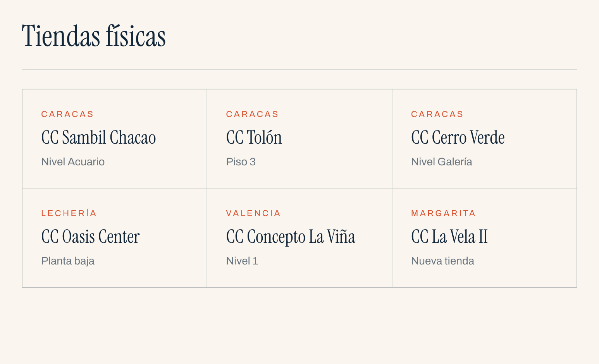
Task: Click the Tiendas físicas heading
Action: point(94,36)
